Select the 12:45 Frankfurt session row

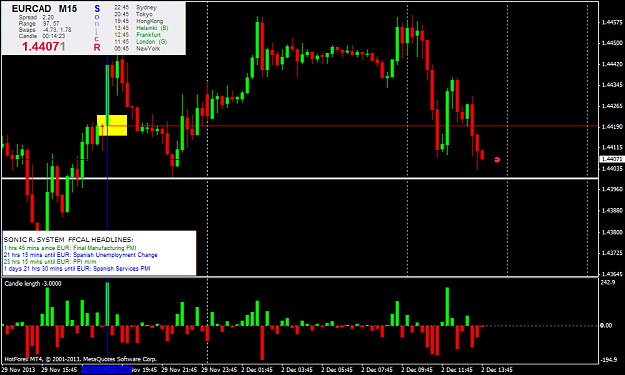[x=137, y=35]
